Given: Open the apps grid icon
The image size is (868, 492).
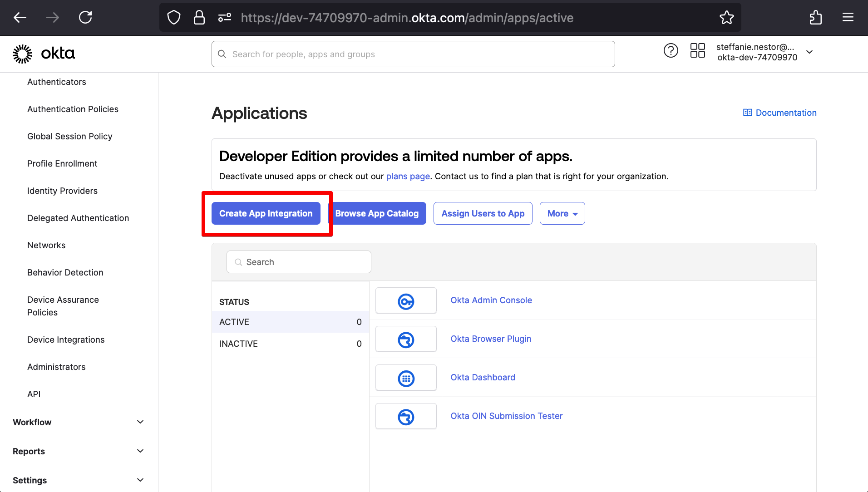Looking at the screenshot, I should (698, 50).
